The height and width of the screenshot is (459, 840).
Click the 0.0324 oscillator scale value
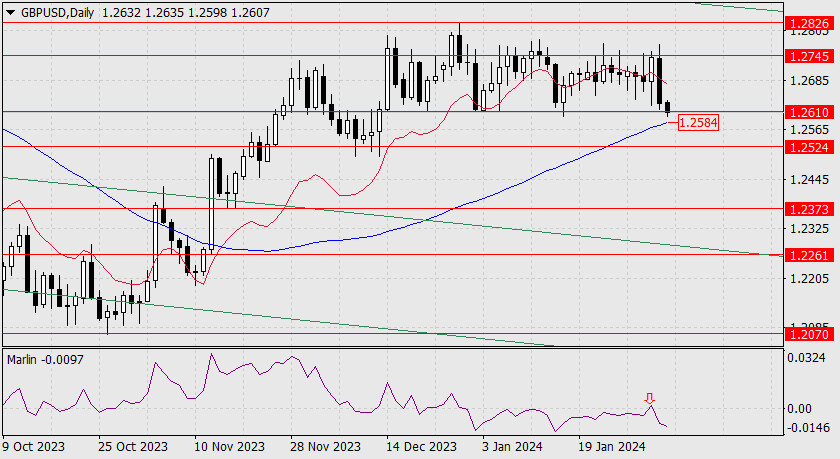tap(806, 358)
